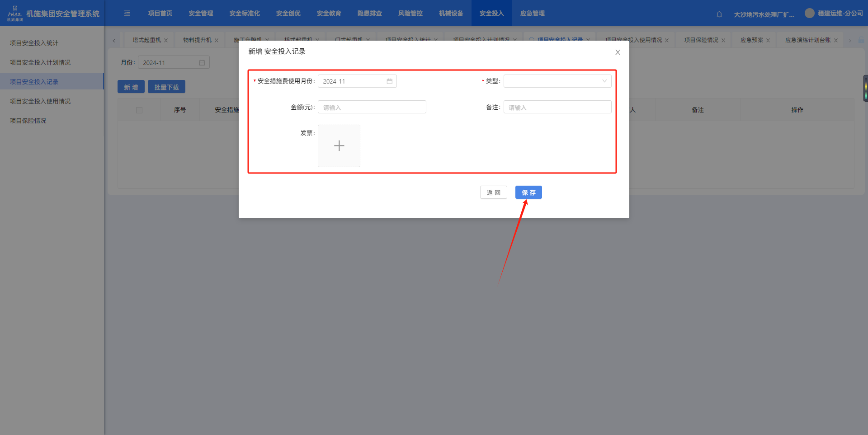This screenshot has height=435, width=868.
Task: Switch to the 项目保险情况 tab
Action: coord(701,40)
